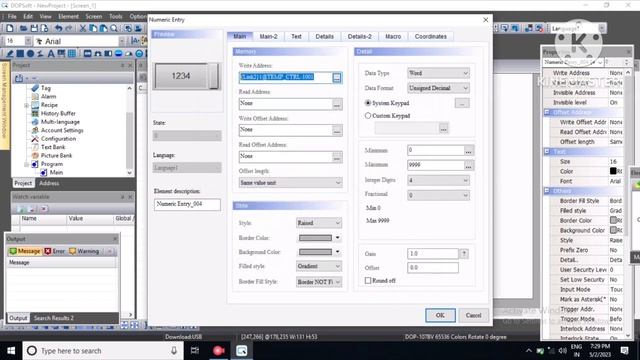Open the Filled style Gradient dropdown
640x360 pixels.
(x=319, y=266)
